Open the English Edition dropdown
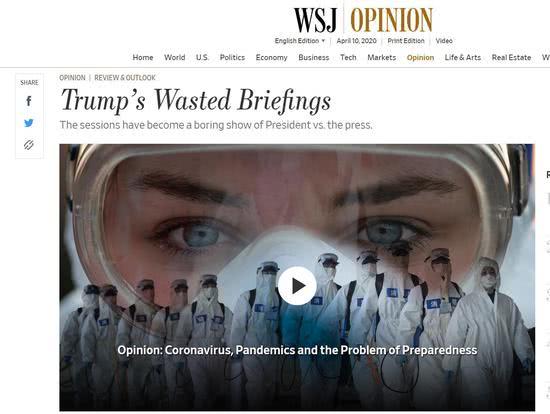 coord(300,41)
